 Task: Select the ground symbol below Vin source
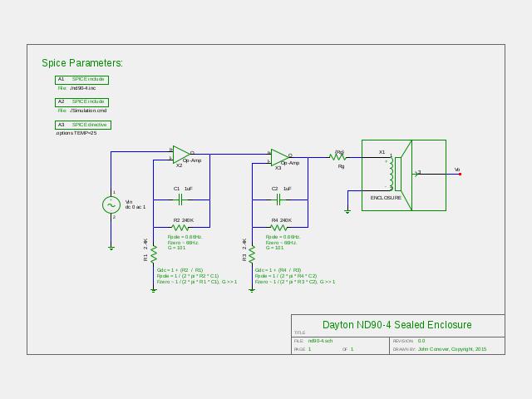[111, 249]
